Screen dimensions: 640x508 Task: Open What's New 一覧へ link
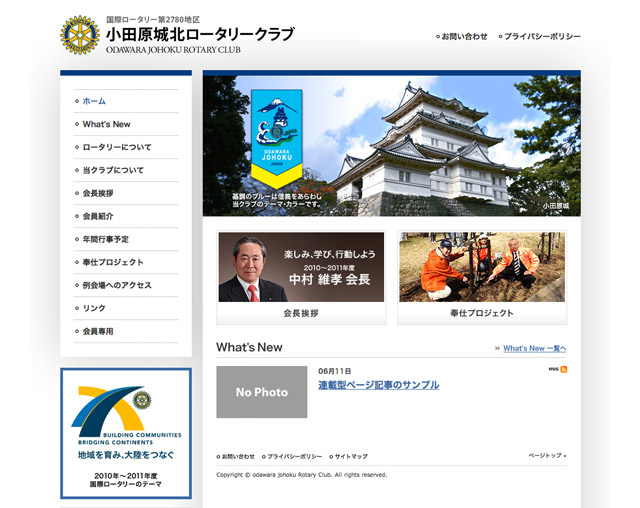(x=535, y=348)
